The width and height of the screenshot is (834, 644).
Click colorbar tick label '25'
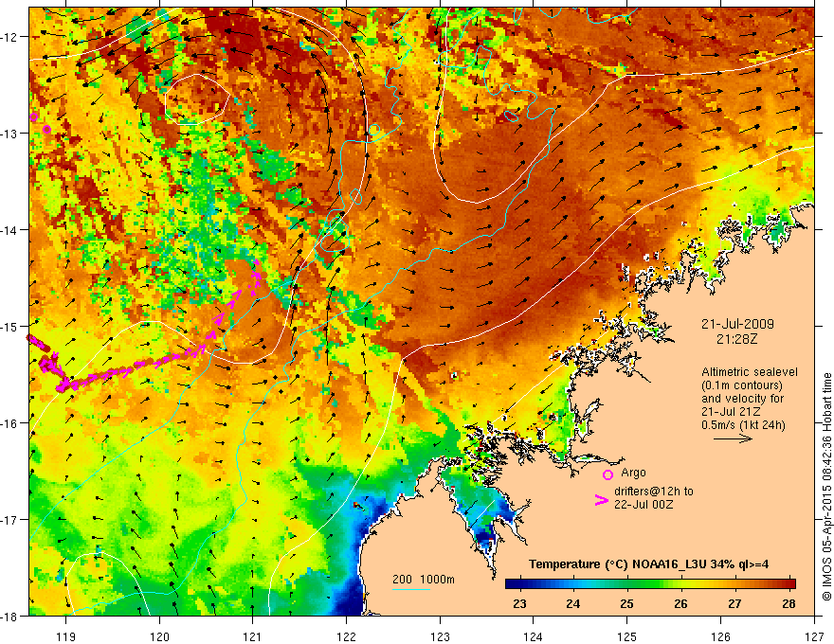(627, 603)
